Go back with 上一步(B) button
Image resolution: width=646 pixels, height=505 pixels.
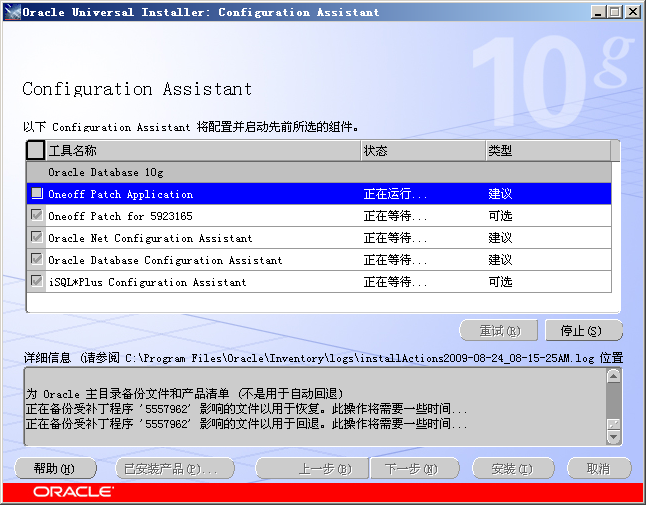312,468
